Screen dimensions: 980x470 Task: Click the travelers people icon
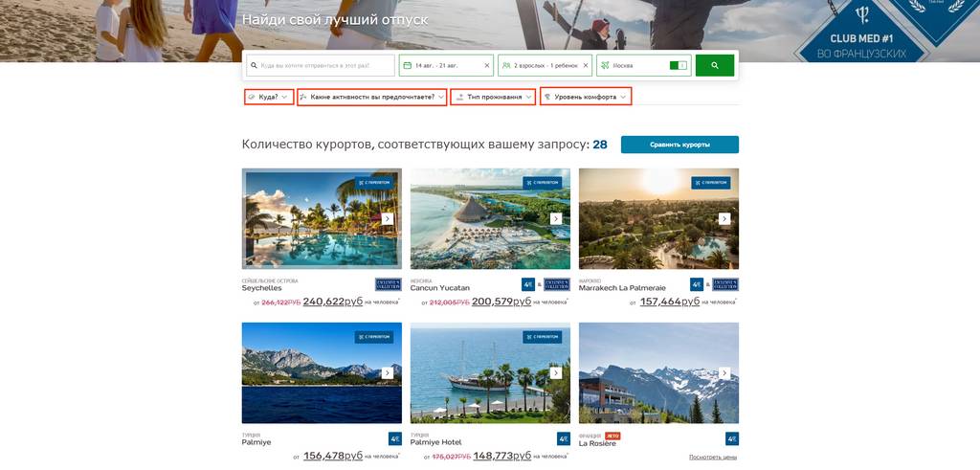[x=506, y=65]
